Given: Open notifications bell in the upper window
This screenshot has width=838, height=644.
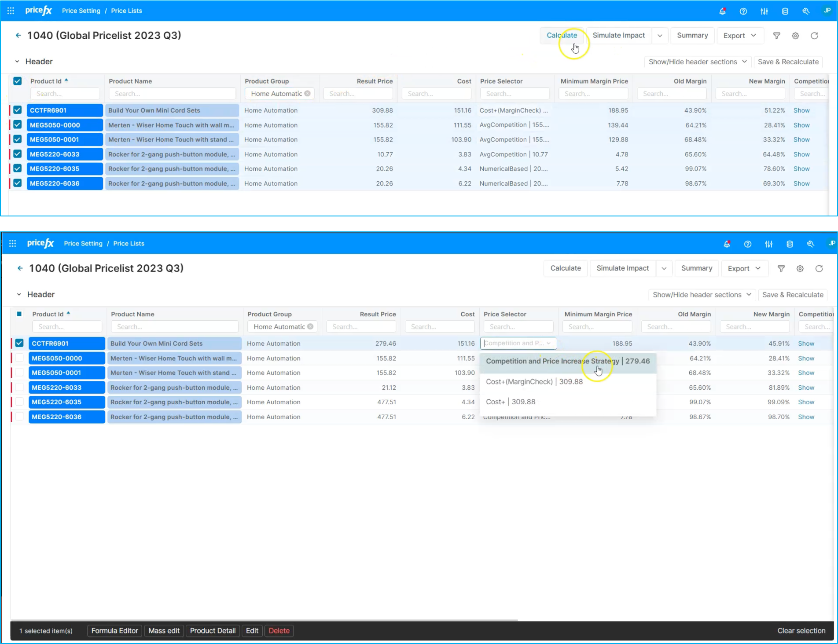Looking at the screenshot, I should [722, 11].
